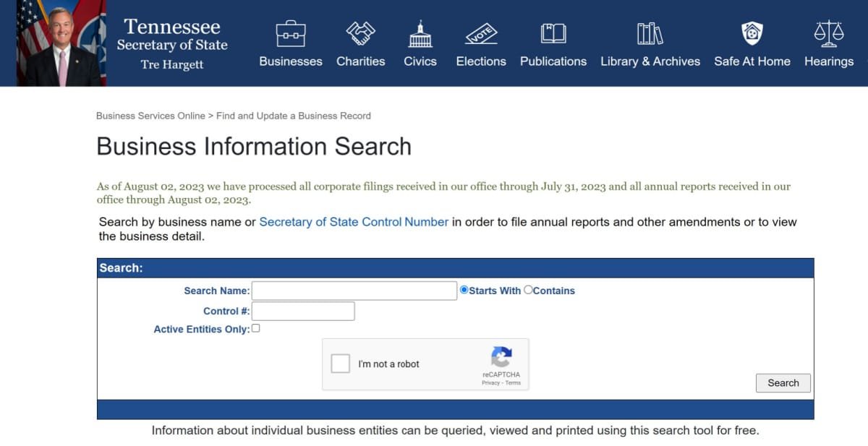
Task: Click the Businesses briefcase icon
Action: [x=291, y=33]
